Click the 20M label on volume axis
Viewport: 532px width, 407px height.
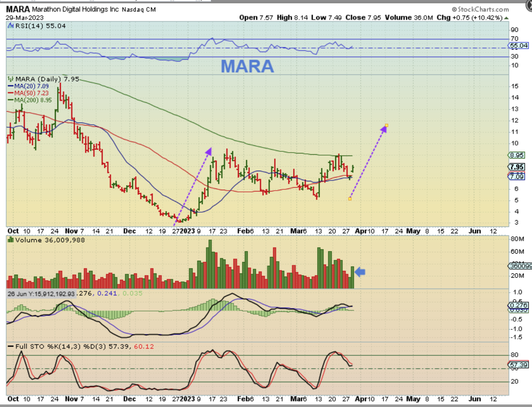517,276
